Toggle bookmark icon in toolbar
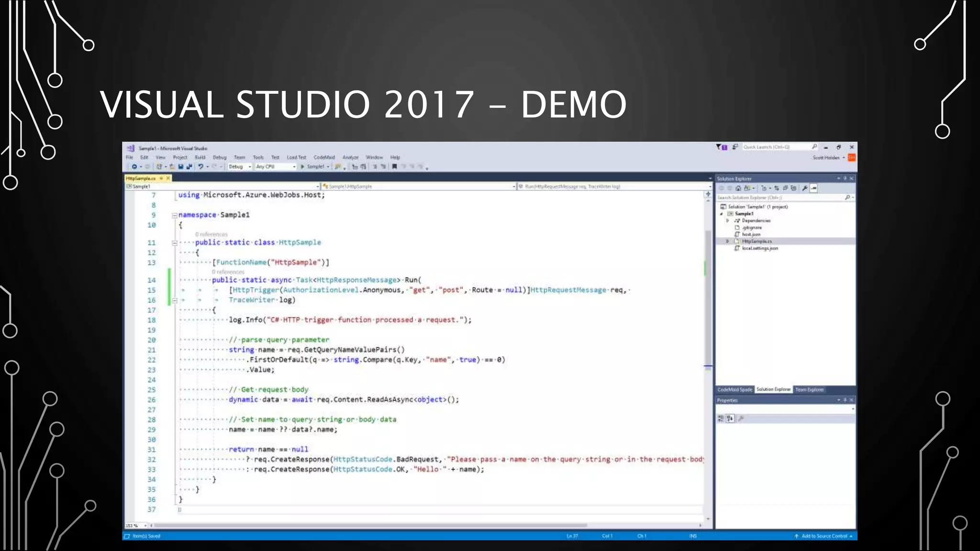Viewport: 980px width, 551px height. tap(394, 166)
